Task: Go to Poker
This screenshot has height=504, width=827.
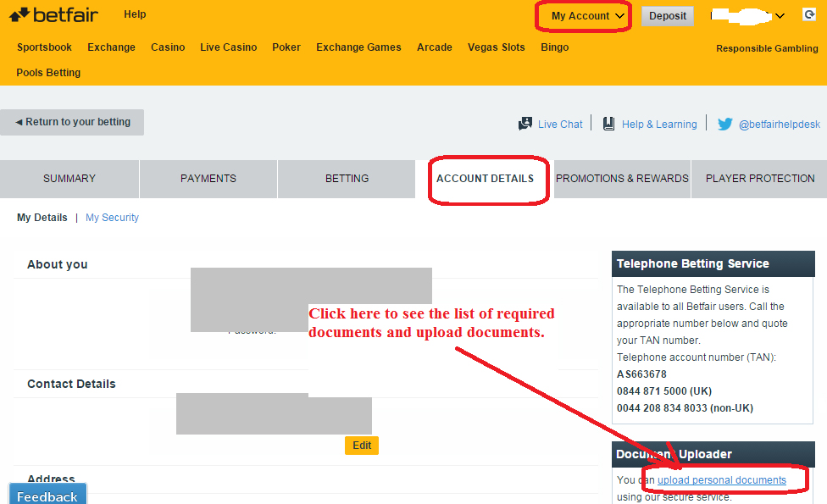Action: tap(286, 47)
